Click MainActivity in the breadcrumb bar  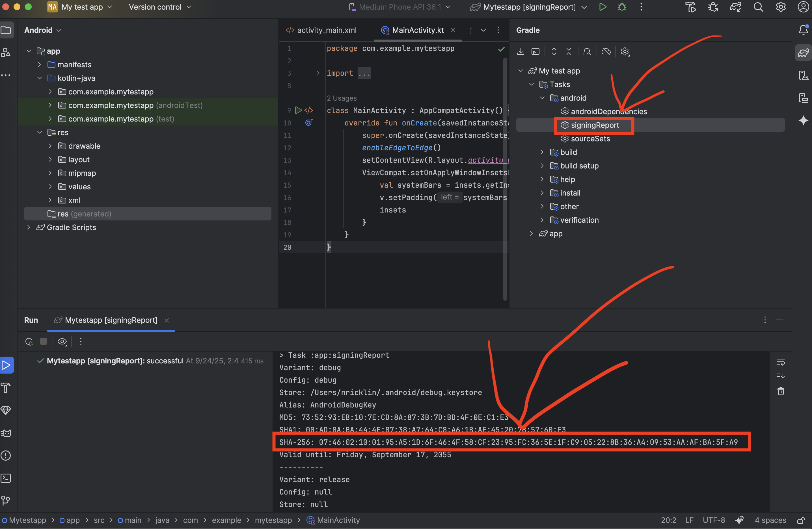click(x=338, y=520)
